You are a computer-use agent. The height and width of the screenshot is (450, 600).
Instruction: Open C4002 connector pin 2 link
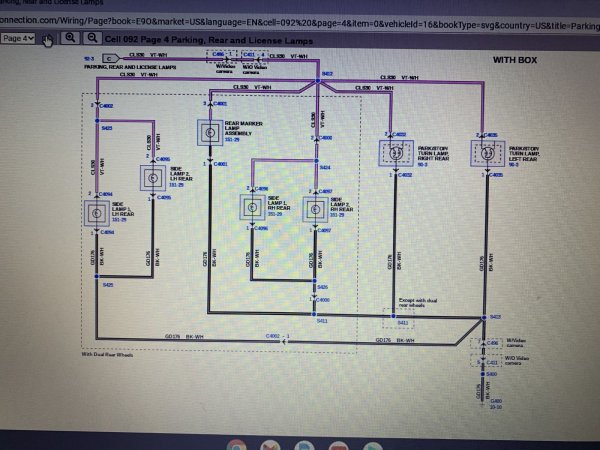coord(106,106)
